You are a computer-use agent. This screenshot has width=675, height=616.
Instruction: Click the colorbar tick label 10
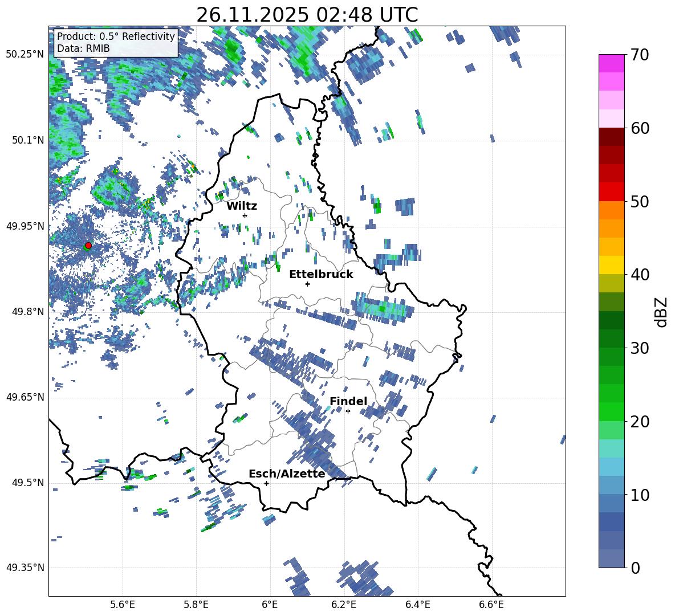pyautogui.click(x=640, y=495)
